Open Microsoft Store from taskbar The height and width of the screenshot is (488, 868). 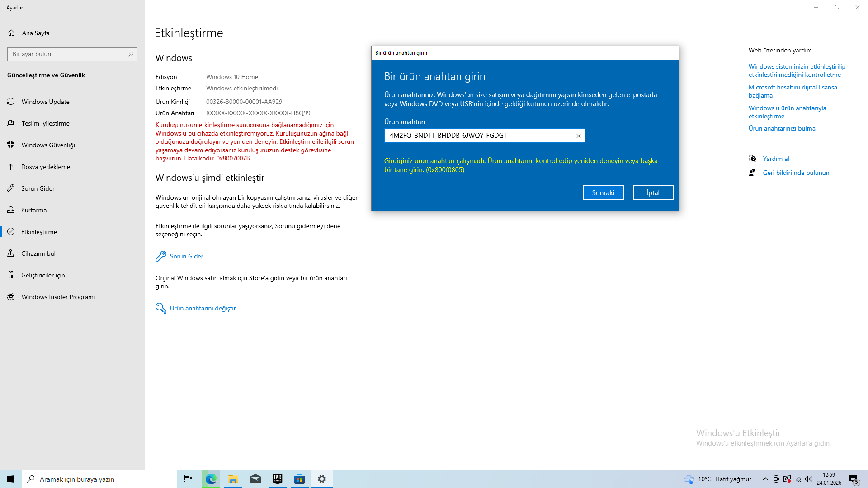(299, 479)
